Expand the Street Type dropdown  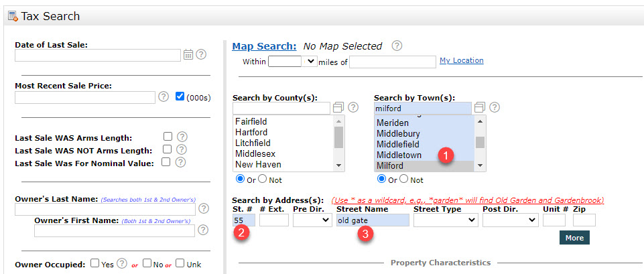point(445,220)
